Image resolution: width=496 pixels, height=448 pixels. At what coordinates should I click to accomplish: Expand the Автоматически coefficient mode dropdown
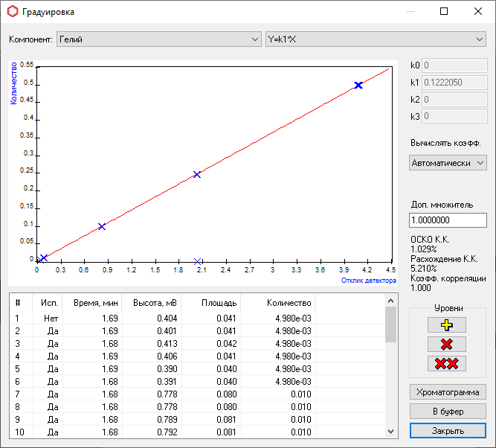[x=448, y=163]
